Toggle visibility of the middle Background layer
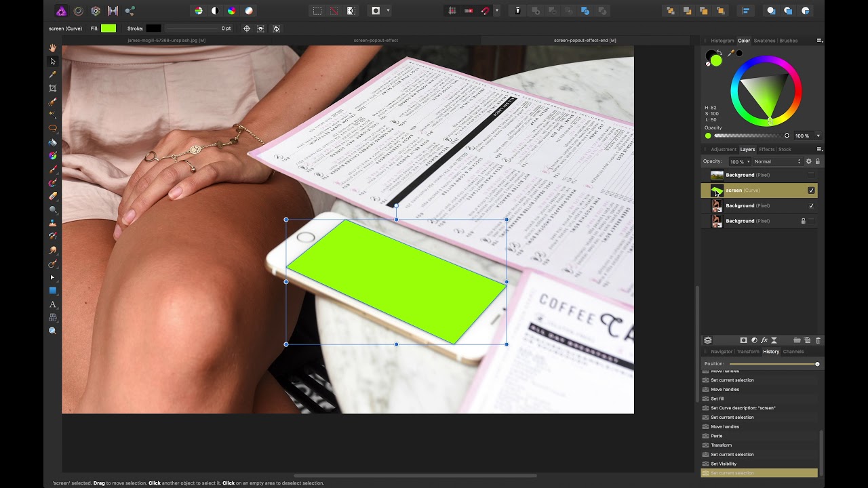The width and height of the screenshot is (868, 488). click(x=811, y=205)
